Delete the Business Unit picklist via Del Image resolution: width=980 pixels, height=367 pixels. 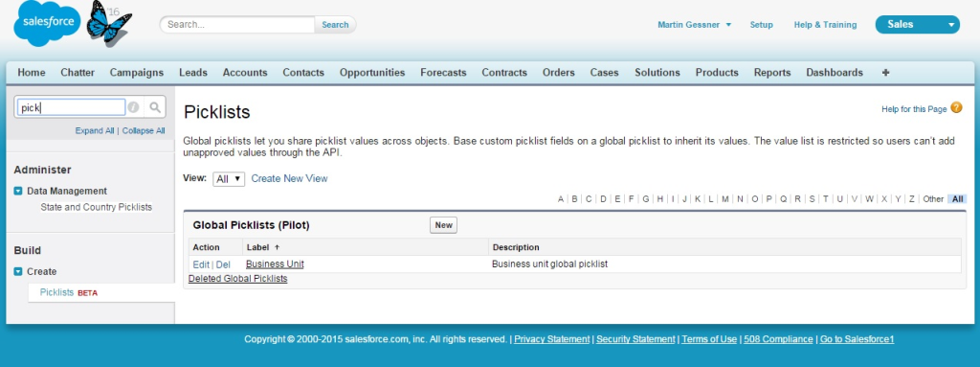point(223,264)
